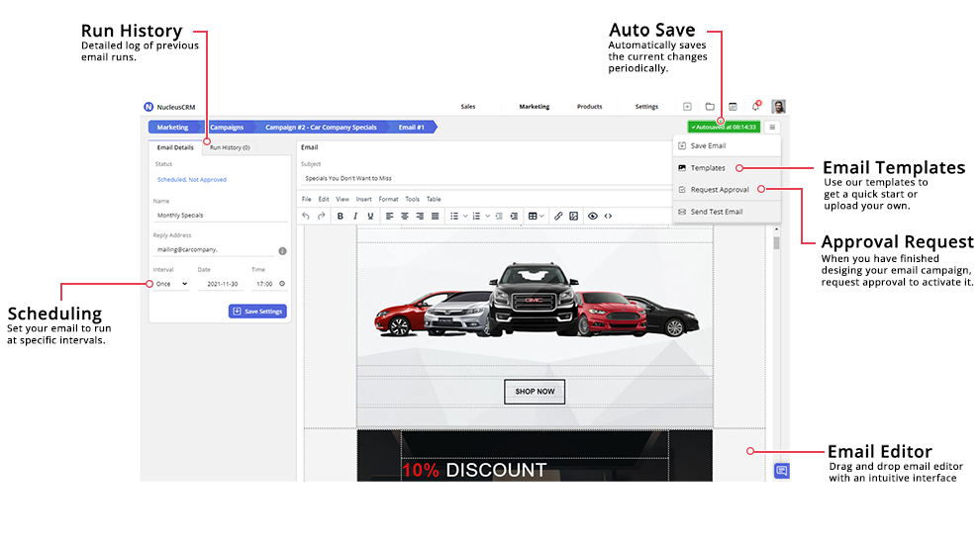
Task: Select Request Approval from the dropdown menu
Action: coord(727,190)
